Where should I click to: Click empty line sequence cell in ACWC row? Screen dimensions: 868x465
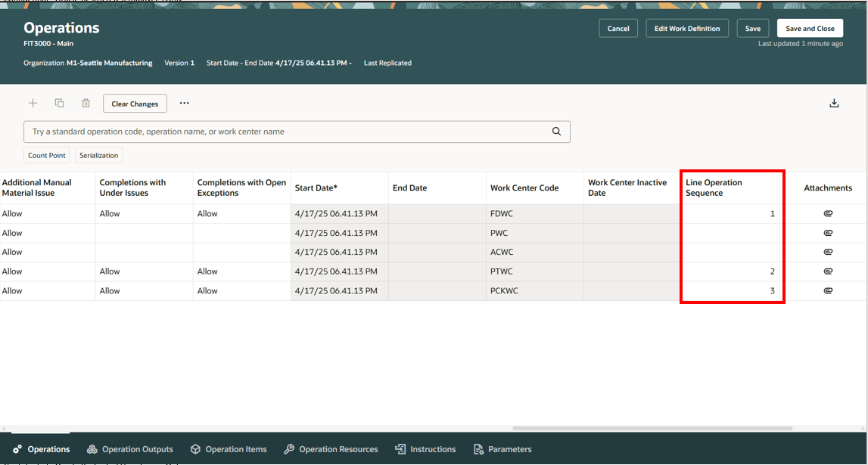click(x=732, y=252)
